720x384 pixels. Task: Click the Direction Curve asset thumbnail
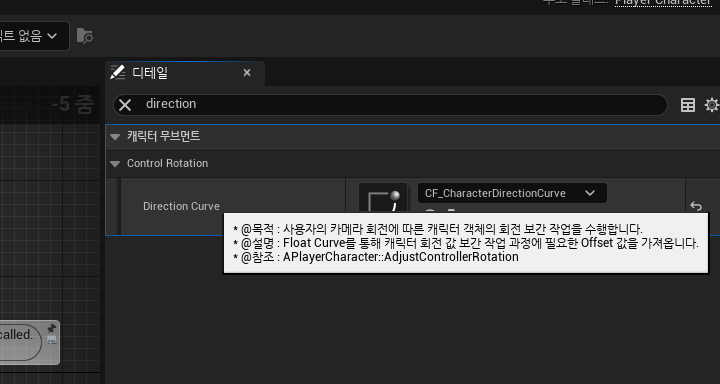click(383, 198)
